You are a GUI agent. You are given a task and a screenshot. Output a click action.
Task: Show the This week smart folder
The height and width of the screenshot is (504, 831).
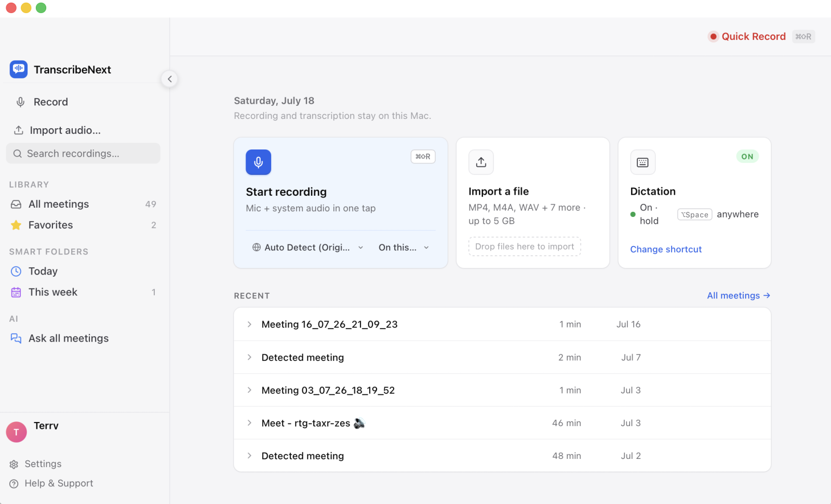(x=83, y=292)
